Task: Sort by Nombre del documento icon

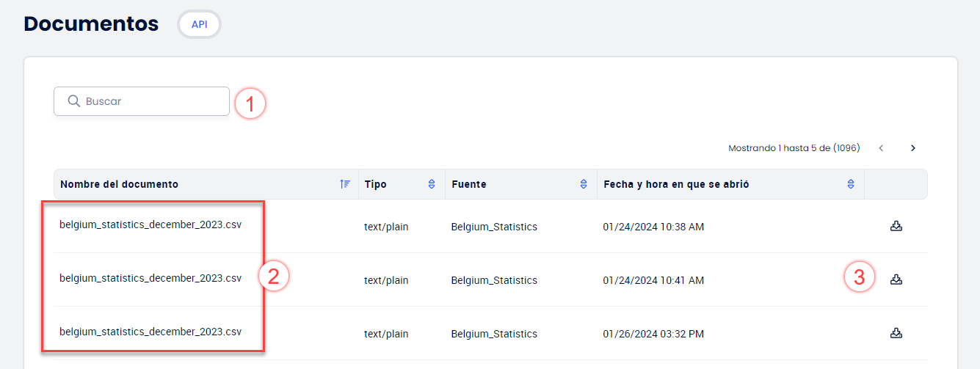Action: [345, 184]
